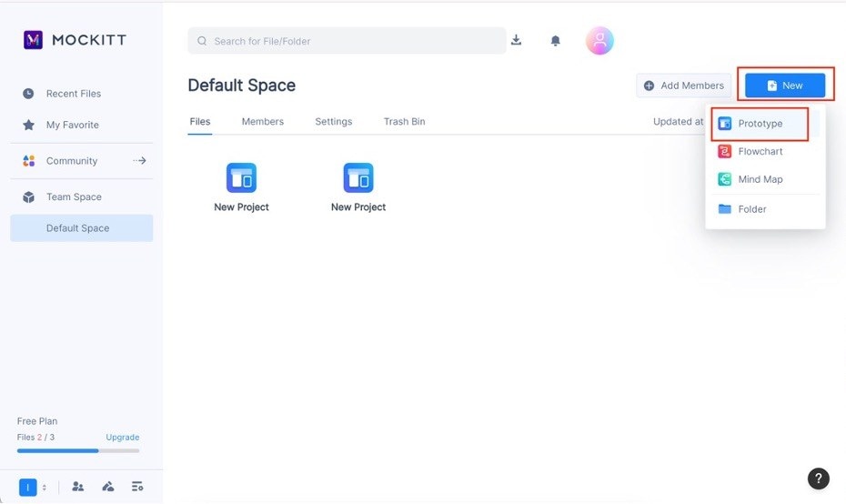Screen dimensions: 846x504
Task: Open the Updated at sort dropdown
Action: point(678,122)
